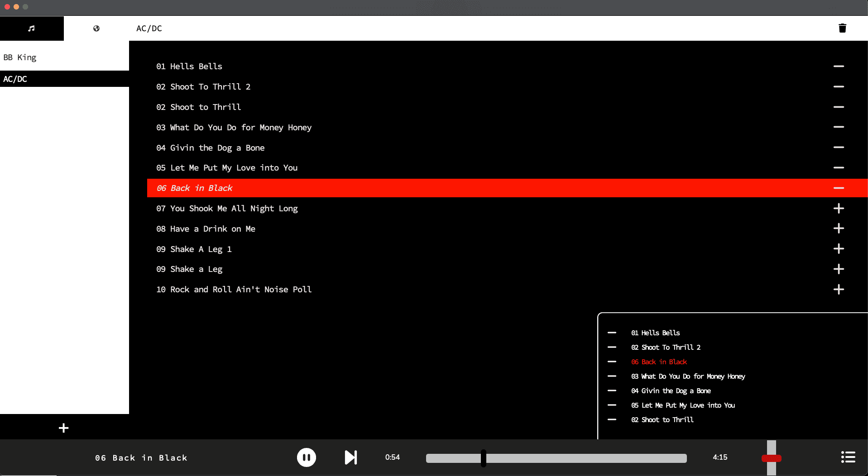
Task: Jump to 02 Shoot to Thrill in queue panel
Action: coord(662,420)
